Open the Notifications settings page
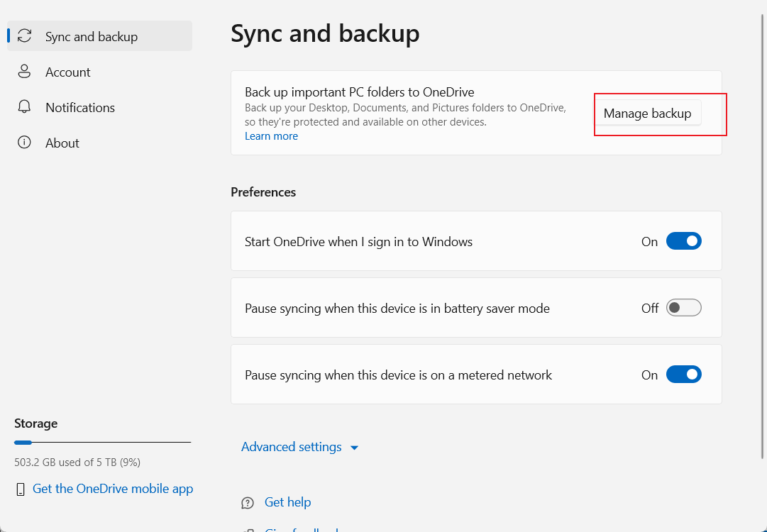The image size is (767, 532). coord(80,108)
